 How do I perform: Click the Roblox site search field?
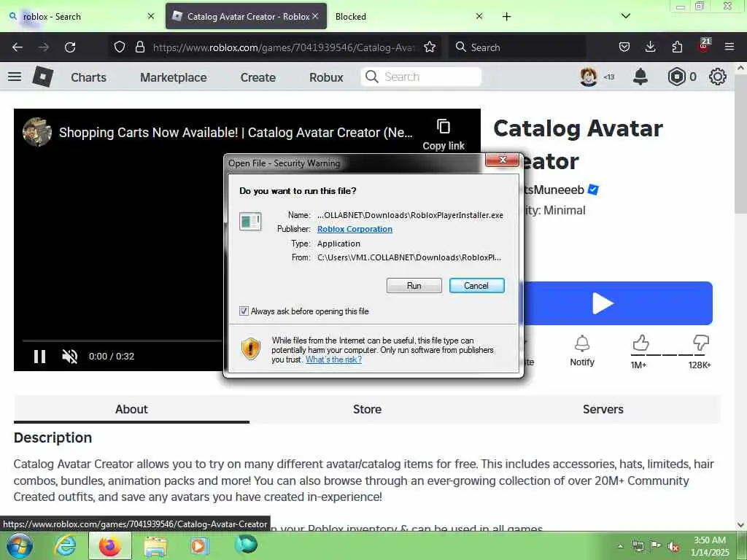pyautogui.click(x=422, y=77)
